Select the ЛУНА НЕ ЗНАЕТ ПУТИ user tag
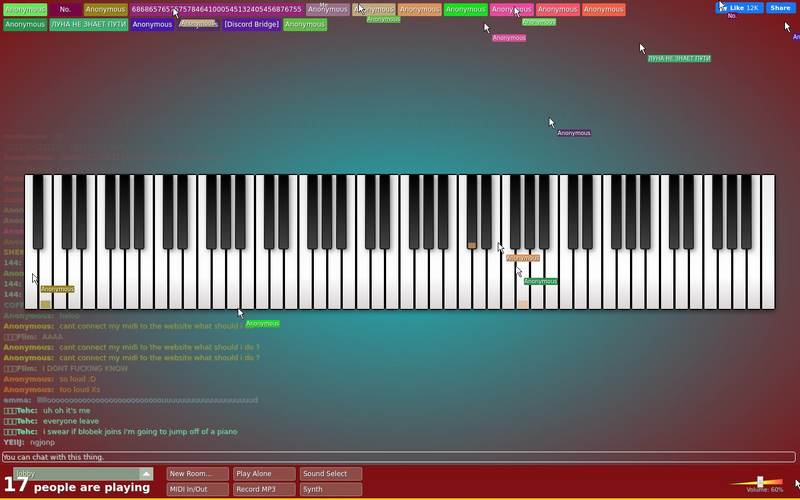The image size is (800, 500). tap(89, 24)
